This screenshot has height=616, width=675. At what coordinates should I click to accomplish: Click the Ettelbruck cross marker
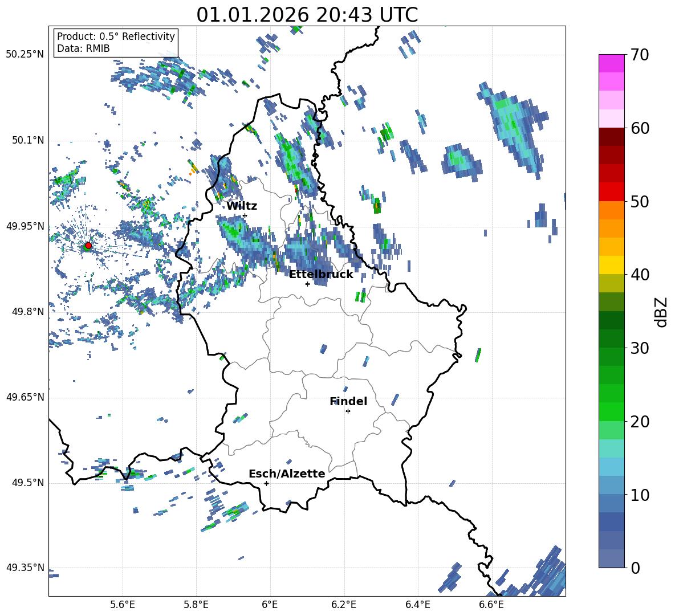(x=307, y=284)
